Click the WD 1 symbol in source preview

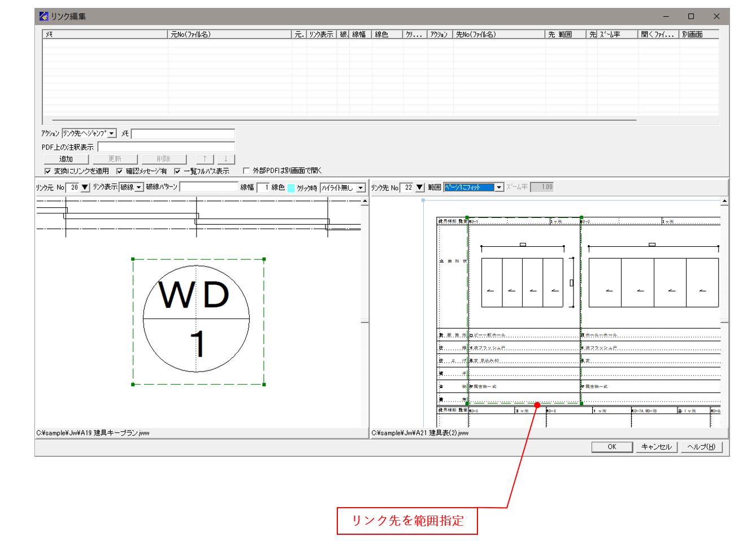pyautogui.click(x=196, y=319)
